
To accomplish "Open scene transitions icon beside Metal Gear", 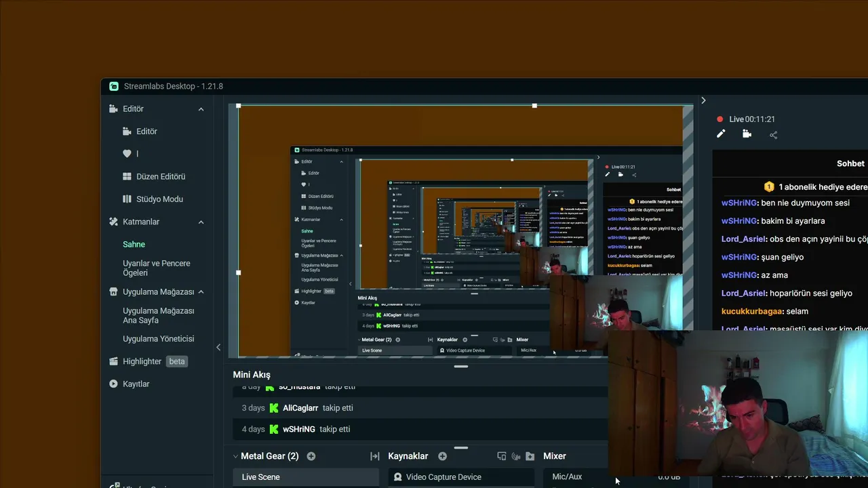I will [x=374, y=456].
